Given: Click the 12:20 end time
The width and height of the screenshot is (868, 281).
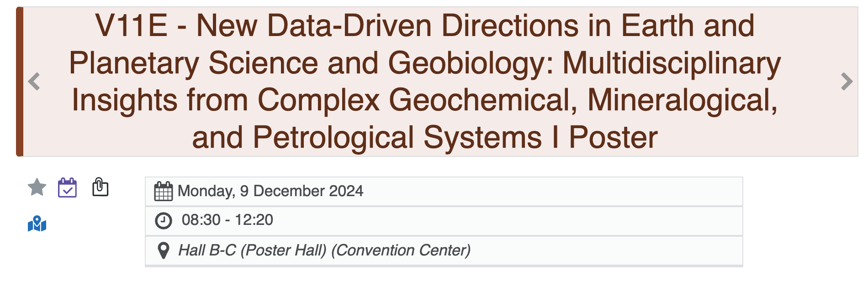Looking at the screenshot, I should pos(254,220).
